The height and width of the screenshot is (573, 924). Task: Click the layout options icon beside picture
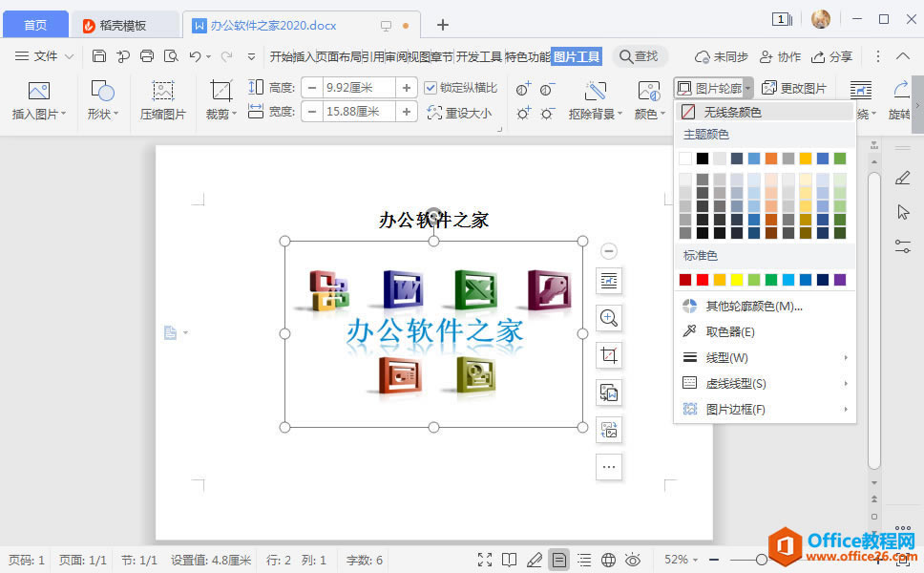(609, 281)
